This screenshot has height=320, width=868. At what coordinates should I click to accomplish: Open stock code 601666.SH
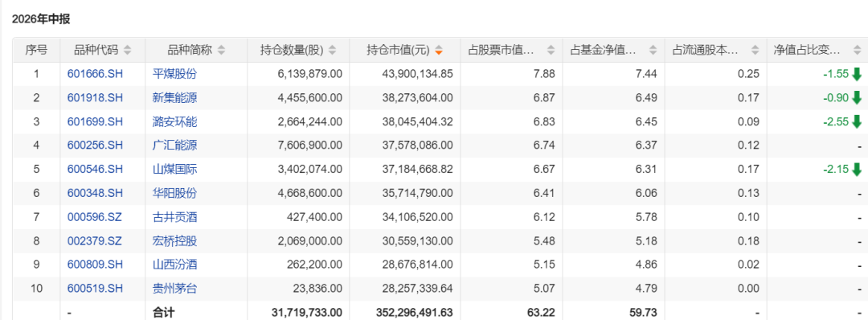tap(95, 74)
